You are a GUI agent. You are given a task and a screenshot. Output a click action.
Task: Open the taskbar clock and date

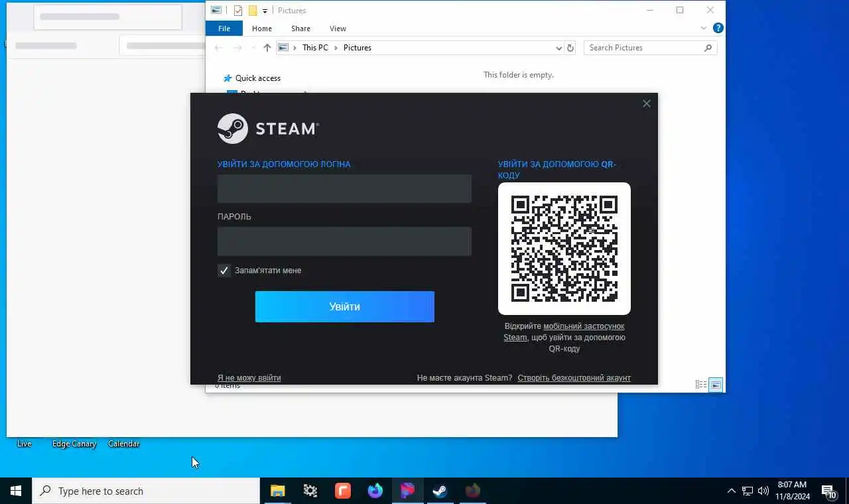coord(792,491)
